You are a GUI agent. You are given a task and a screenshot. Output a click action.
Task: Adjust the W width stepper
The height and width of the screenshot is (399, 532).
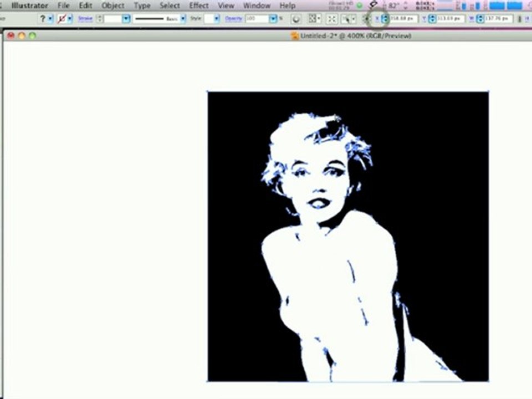(480, 19)
